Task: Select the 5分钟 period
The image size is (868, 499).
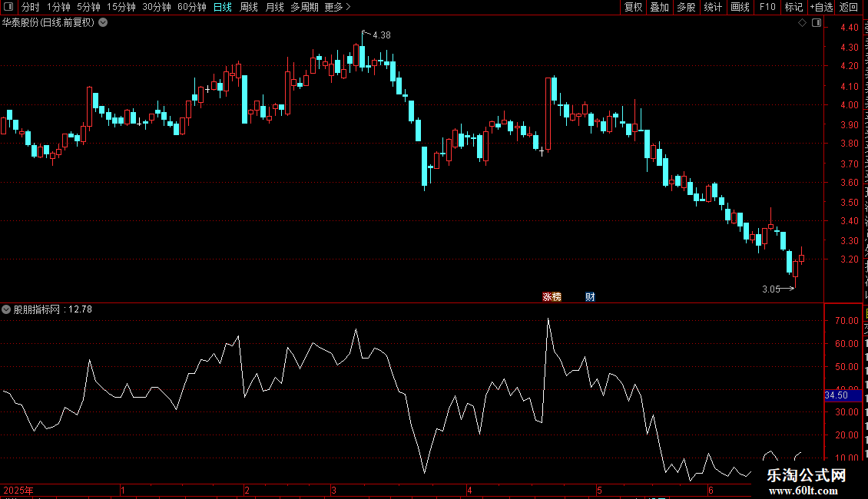Action: pos(88,7)
